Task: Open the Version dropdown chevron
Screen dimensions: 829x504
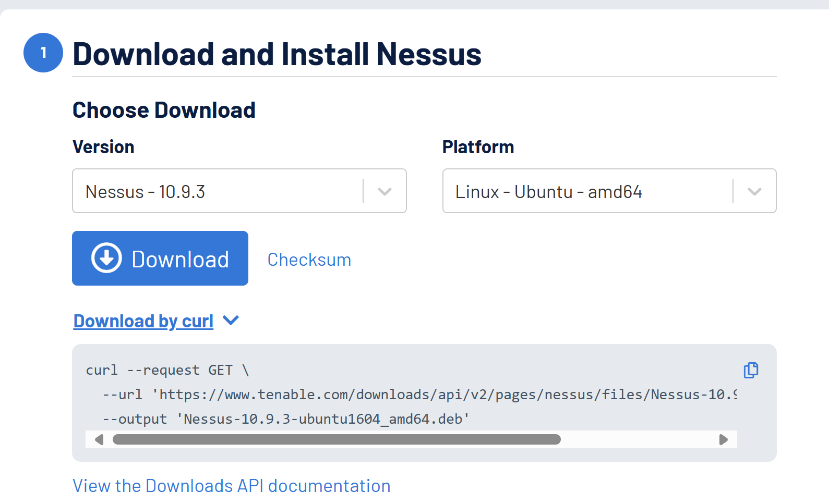Action: tap(385, 191)
